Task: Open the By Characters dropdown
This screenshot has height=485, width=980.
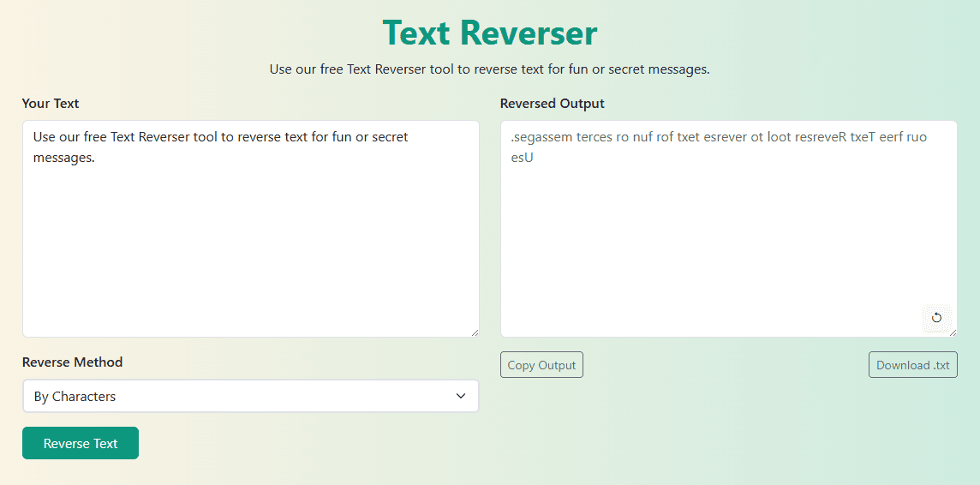Action: coord(250,396)
